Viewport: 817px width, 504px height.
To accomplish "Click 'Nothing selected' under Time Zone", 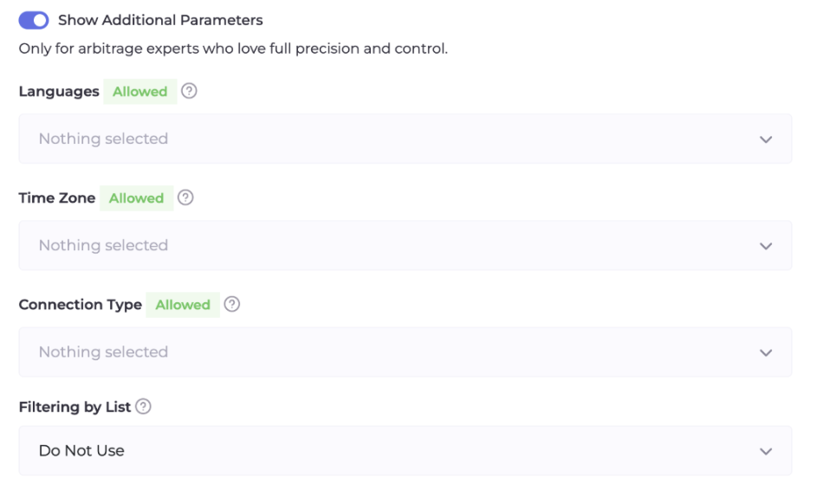I will pyautogui.click(x=103, y=245).
